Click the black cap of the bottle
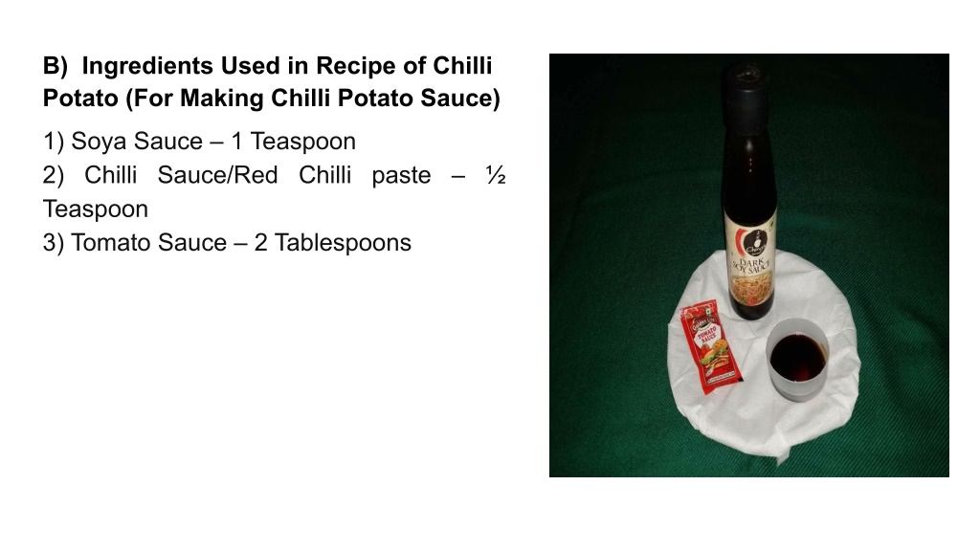The height and width of the screenshot is (551, 980). (747, 94)
